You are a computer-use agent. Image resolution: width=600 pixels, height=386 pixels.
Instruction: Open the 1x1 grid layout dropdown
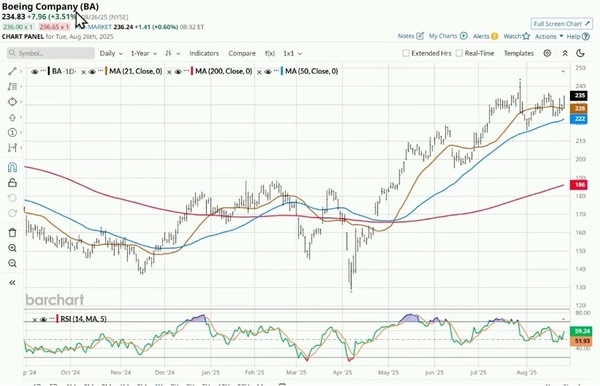click(292, 53)
